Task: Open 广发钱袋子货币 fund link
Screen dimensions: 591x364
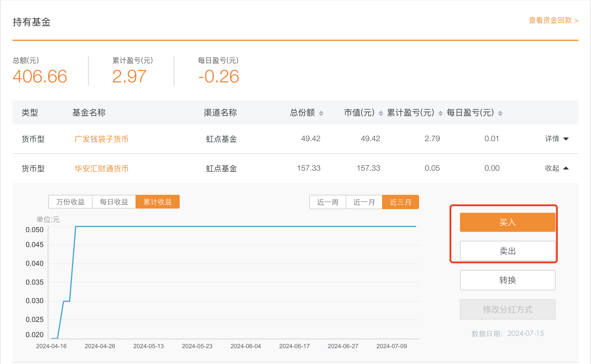Action: coord(101,139)
